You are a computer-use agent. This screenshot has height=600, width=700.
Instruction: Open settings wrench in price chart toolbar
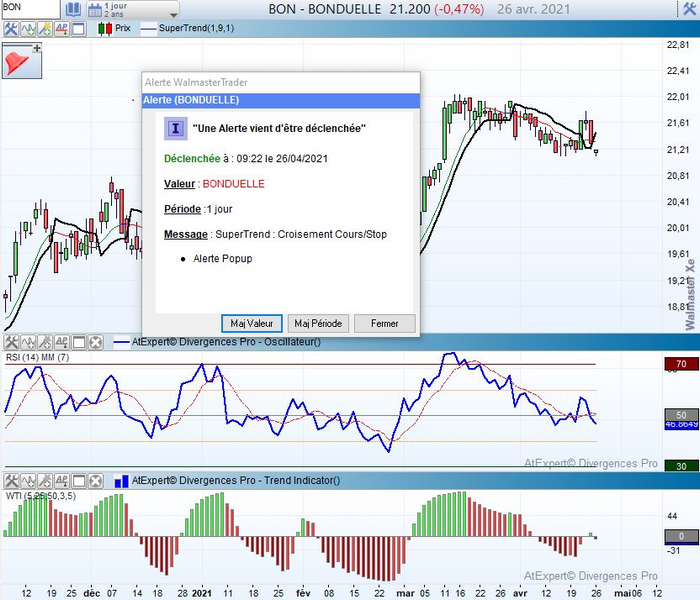coord(10,29)
